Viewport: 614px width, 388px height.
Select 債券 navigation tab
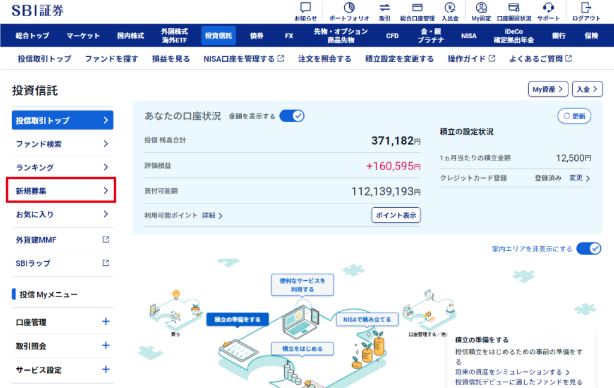coord(256,36)
